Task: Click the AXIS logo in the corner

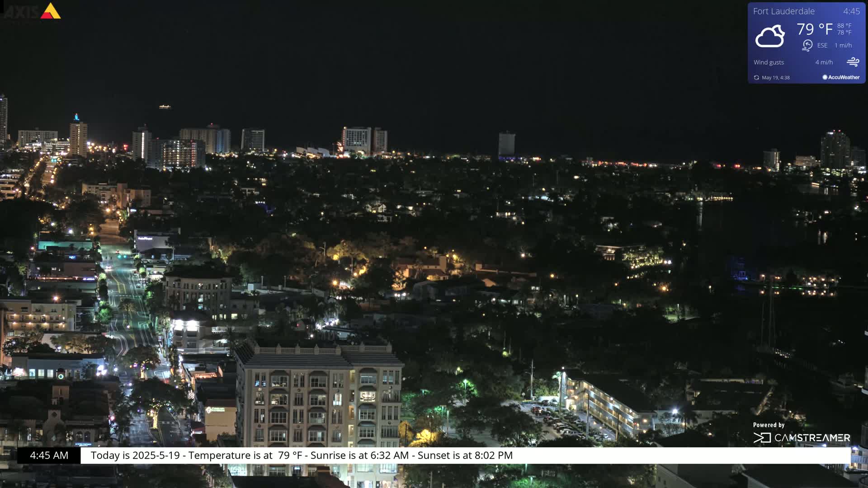Action: coord(33,11)
